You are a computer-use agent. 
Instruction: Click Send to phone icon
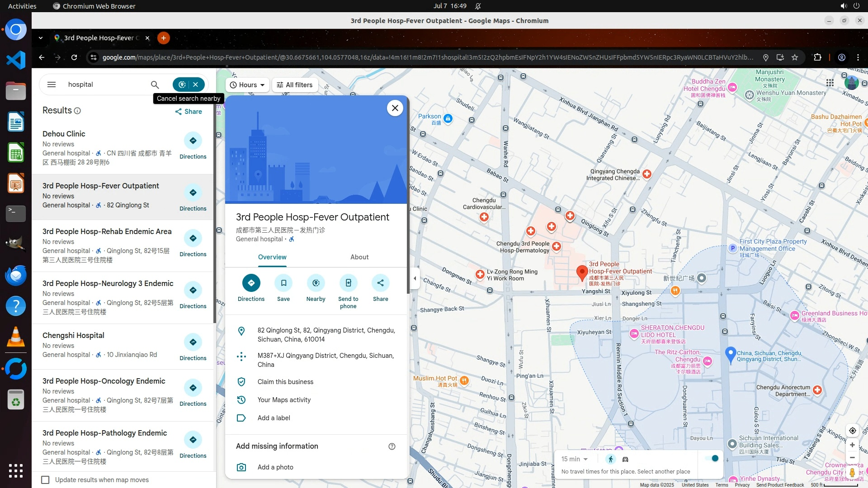[x=348, y=283]
